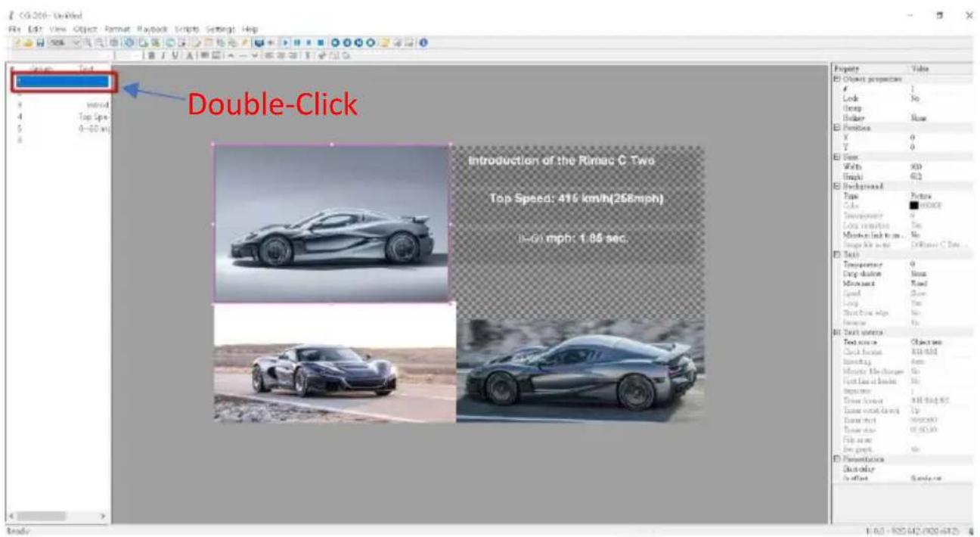Select the top-left gray car image on the canvas

click(331, 223)
